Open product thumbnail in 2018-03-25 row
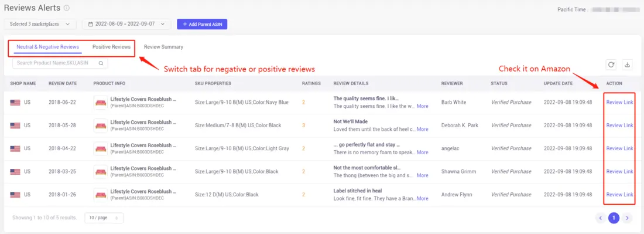This screenshot has height=234, width=644. pos(100,171)
